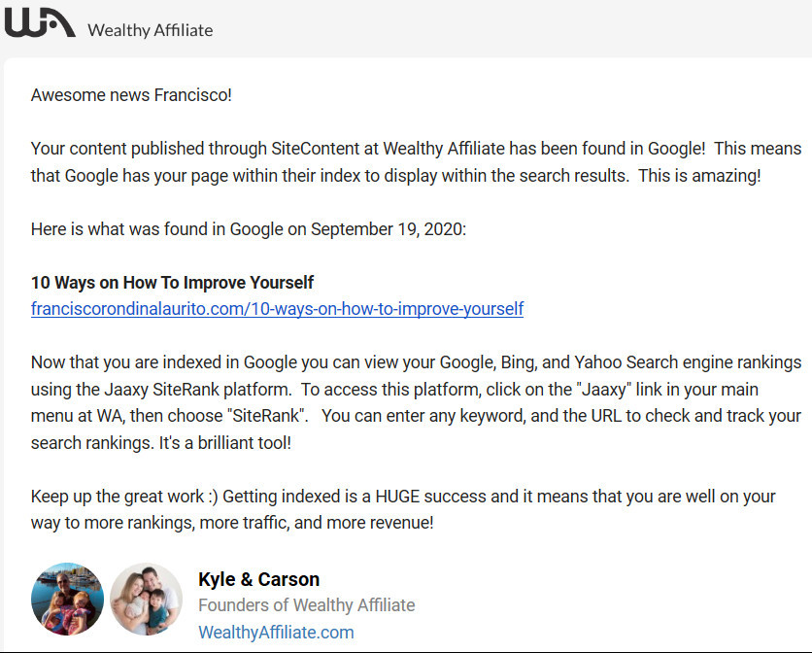Open the franciscorondinalaurito.com article link

point(277,309)
